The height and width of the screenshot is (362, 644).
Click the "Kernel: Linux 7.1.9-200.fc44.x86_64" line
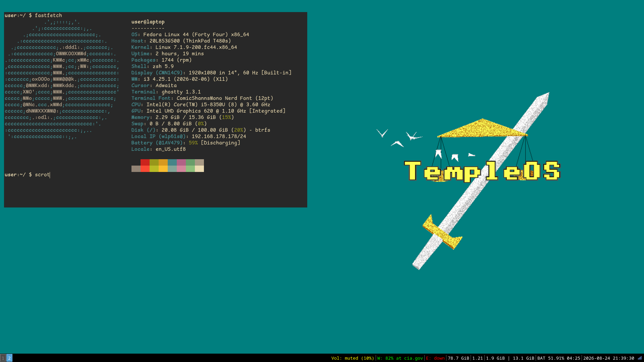click(184, 47)
